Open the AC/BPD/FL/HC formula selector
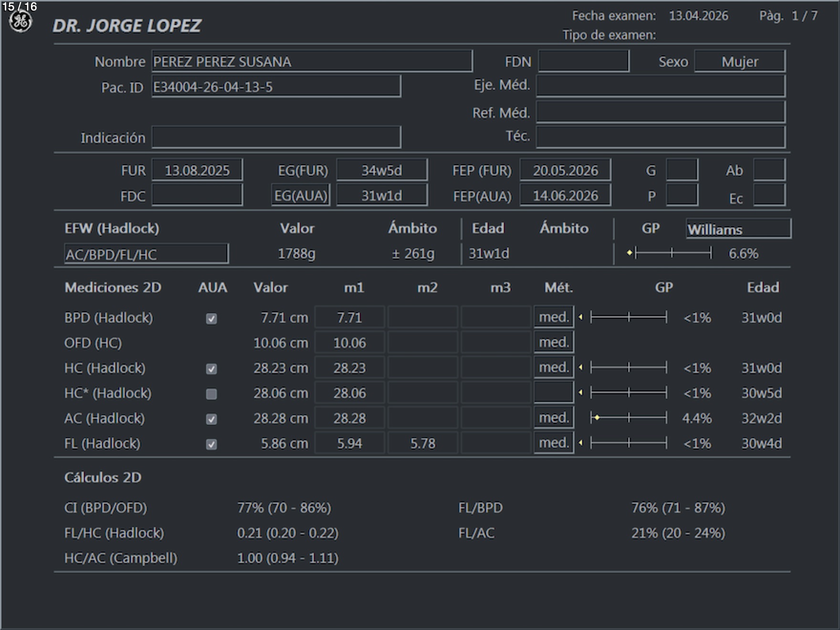Screen dimensions: 840x630 click(146, 254)
